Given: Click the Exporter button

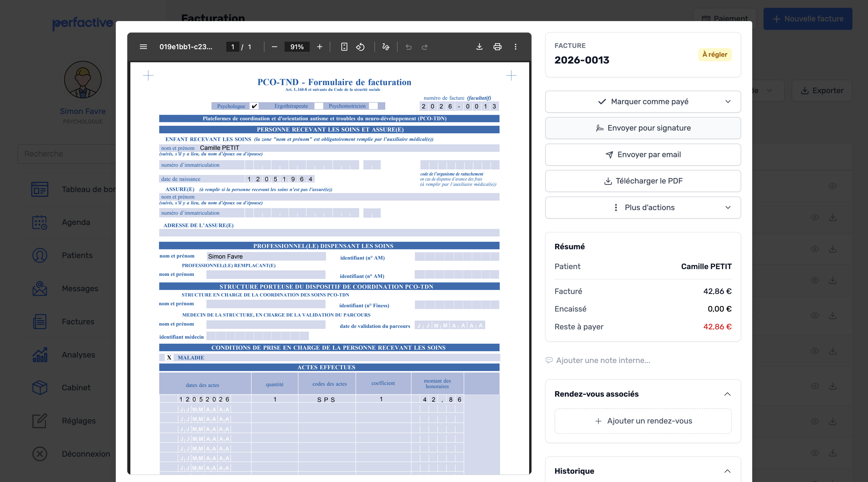Looking at the screenshot, I should click(x=822, y=91).
